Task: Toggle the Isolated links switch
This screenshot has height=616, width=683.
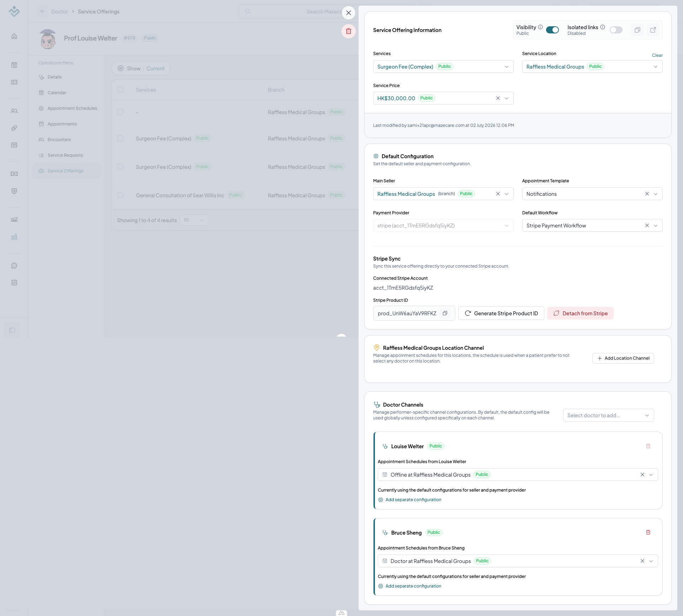Action: (x=616, y=30)
